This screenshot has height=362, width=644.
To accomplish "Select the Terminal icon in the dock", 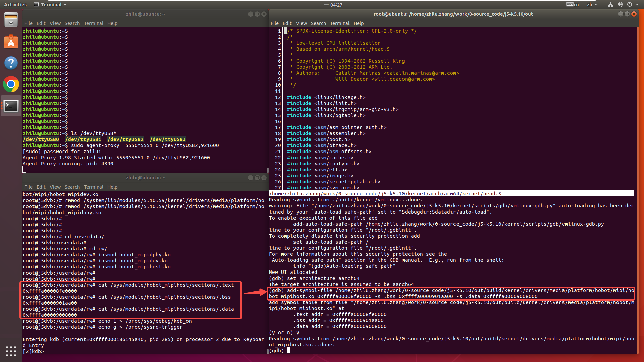I will (x=11, y=106).
